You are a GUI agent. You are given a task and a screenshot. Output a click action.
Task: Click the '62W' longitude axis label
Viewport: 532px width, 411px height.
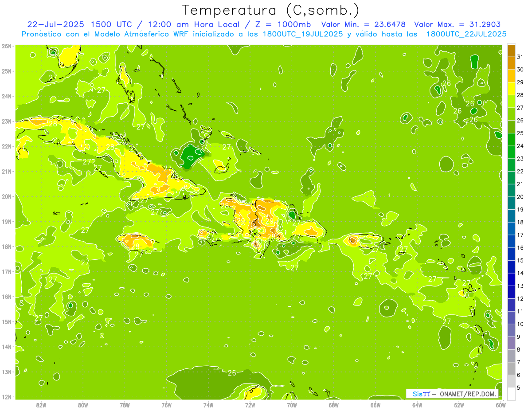459,405
